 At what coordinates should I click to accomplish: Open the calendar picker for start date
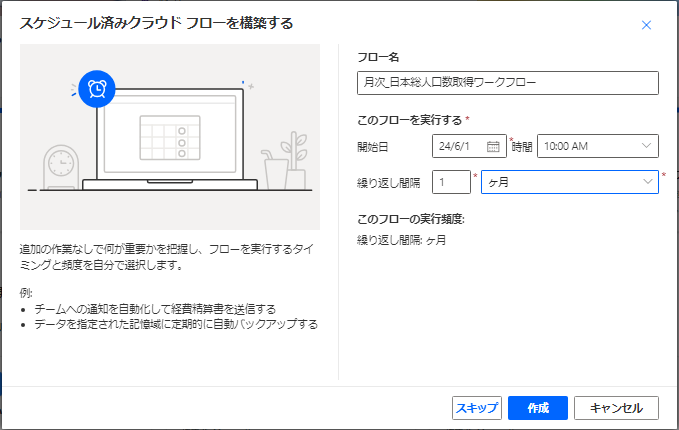pos(492,146)
